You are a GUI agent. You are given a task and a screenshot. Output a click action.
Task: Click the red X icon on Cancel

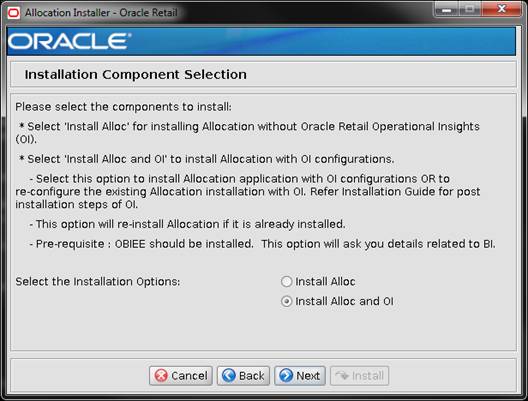click(x=161, y=376)
